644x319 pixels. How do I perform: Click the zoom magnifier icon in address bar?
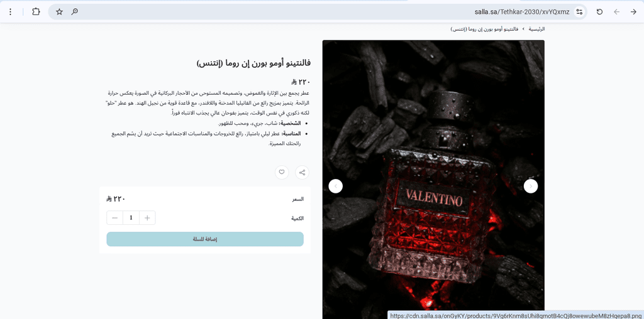(74, 12)
